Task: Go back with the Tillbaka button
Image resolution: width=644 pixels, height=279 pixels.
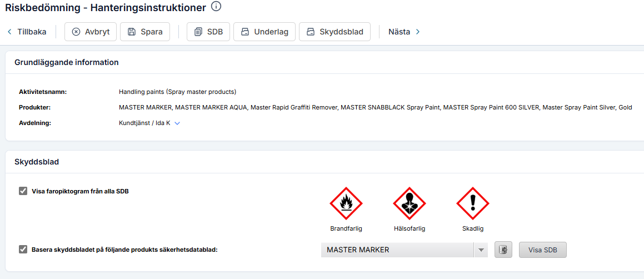Action: click(x=27, y=32)
